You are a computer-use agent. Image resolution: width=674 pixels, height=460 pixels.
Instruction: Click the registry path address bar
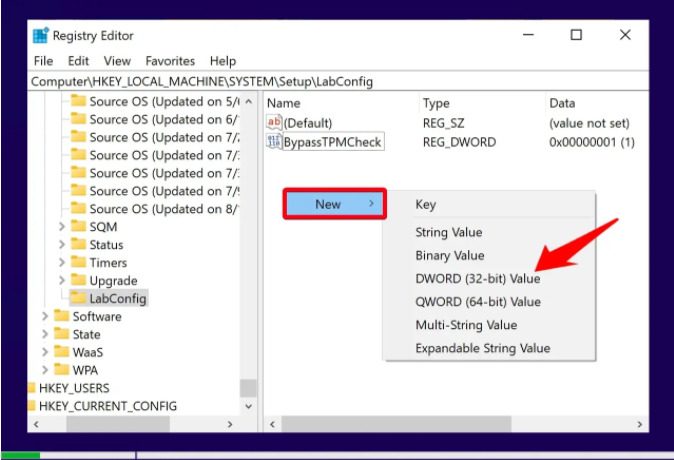point(338,81)
